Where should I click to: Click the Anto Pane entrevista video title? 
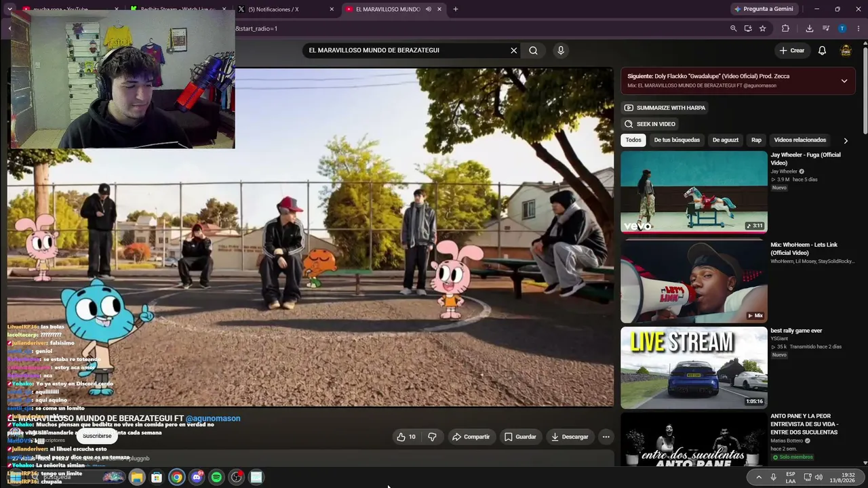[804, 424]
